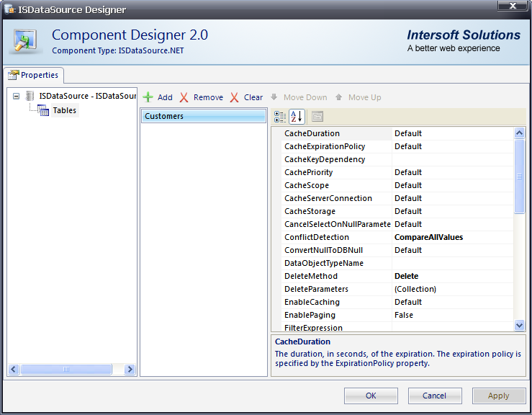Collapse the ISDataSource tree node

(16, 96)
